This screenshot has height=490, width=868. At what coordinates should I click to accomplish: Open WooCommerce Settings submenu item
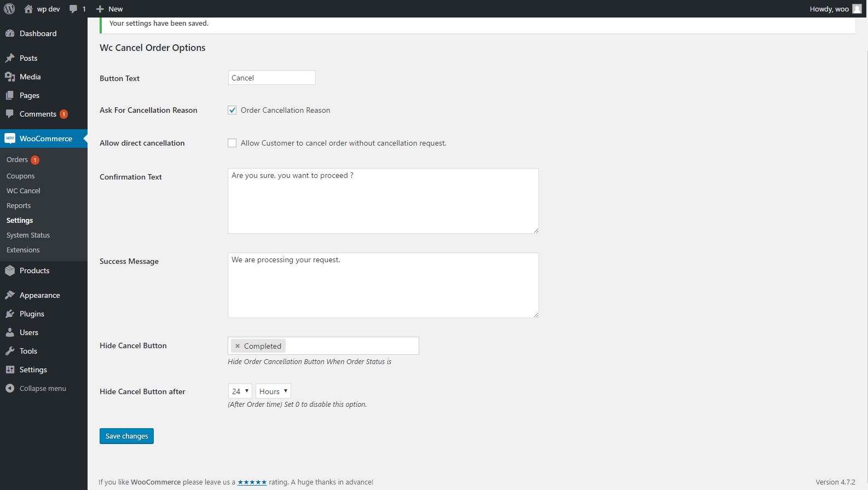20,221
